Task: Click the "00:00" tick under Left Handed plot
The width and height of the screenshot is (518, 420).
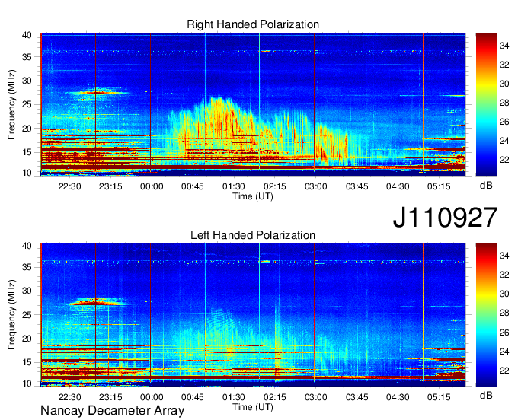Action: point(152,397)
